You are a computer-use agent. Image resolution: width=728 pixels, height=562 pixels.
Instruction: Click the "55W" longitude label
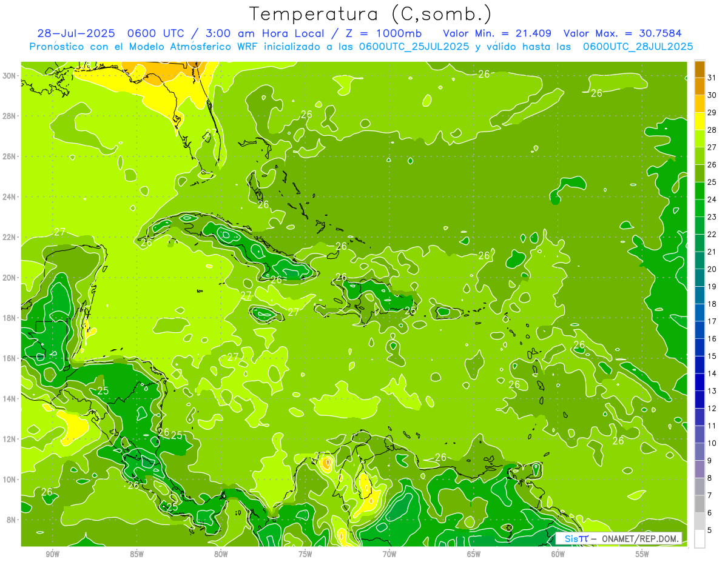click(x=642, y=554)
